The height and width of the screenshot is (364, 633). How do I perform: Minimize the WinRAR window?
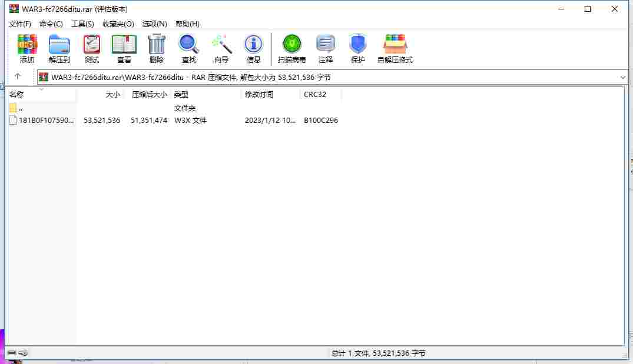[x=561, y=8]
